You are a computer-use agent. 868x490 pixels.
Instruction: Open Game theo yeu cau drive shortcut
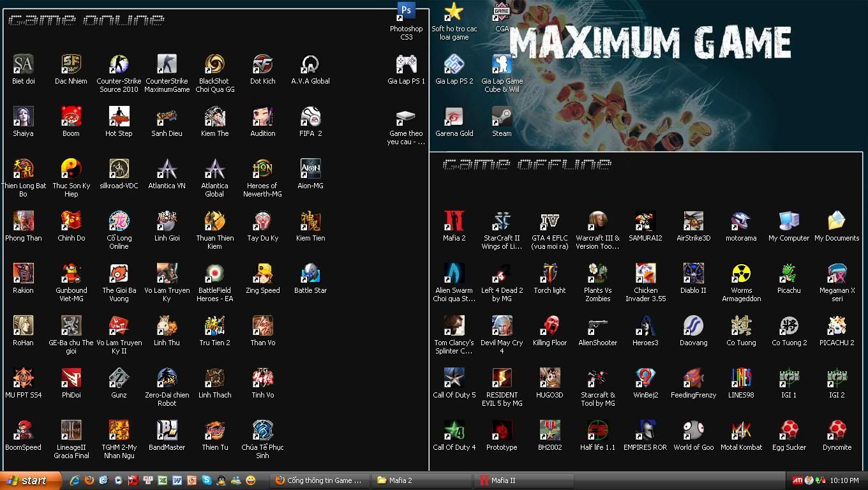tap(406, 116)
